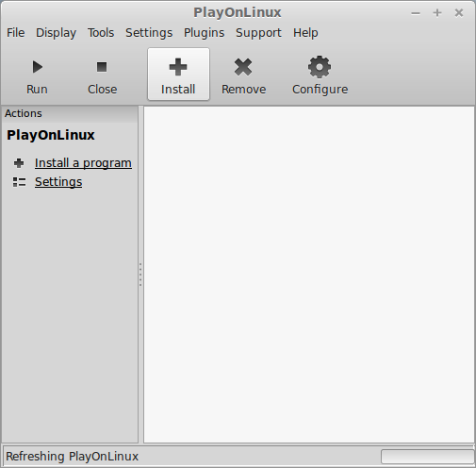Open the File menu

point(16,33)
